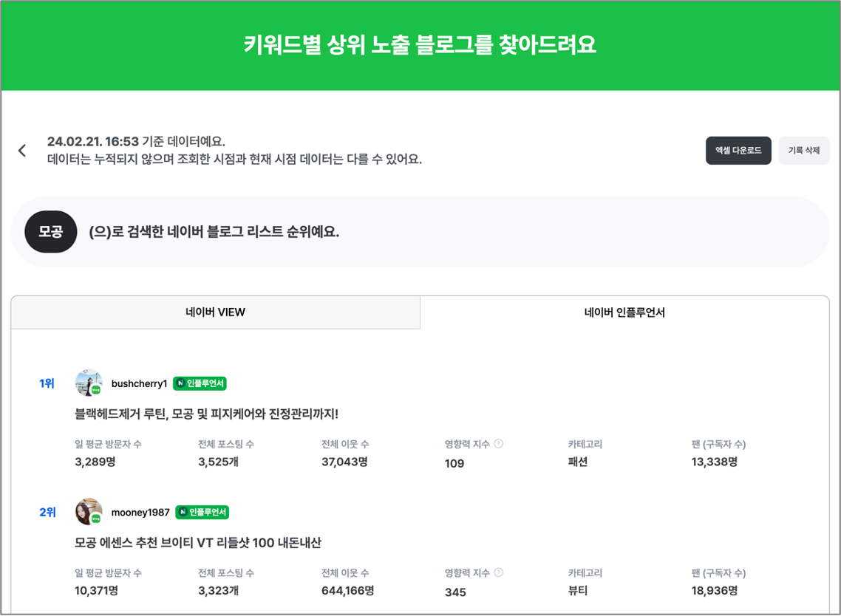Click the 1위 rank label
The image size is (841, 616).
click(47, 383)
